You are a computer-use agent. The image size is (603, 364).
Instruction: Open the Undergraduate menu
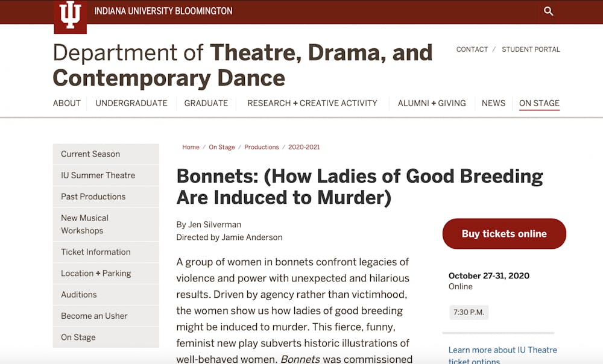click(131, 103)
